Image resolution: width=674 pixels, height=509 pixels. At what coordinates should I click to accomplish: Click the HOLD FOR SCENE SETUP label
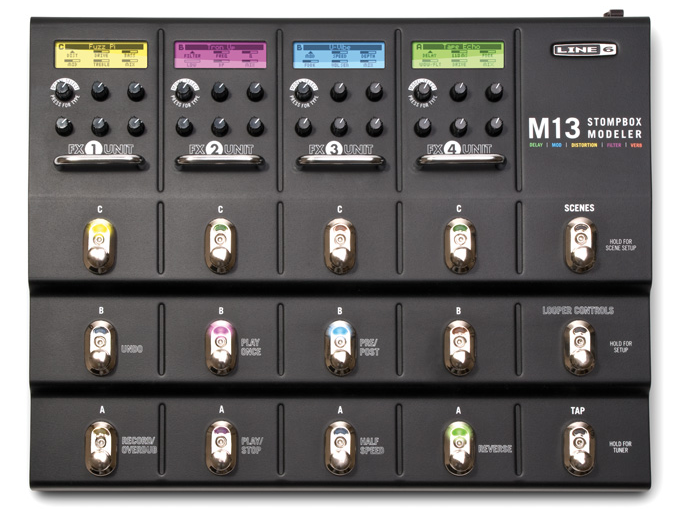(621, 245)
